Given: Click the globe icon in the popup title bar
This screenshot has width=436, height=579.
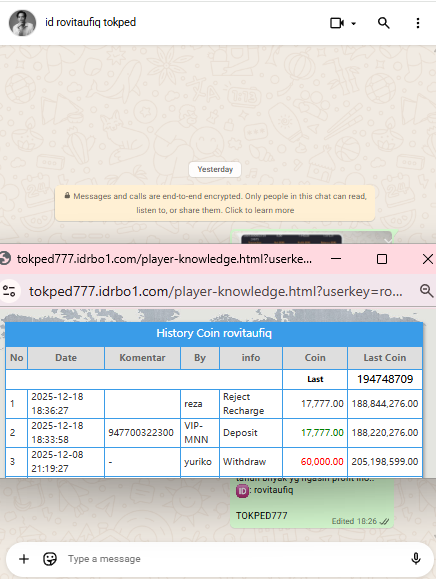Looking at the screenshot, I should [x=5, y=258].
